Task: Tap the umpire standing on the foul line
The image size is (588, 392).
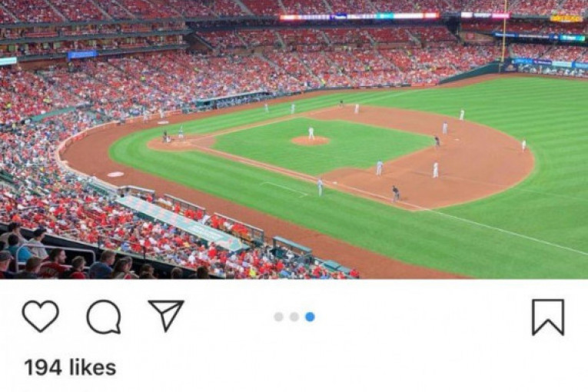Action: (x=396, y=193)
